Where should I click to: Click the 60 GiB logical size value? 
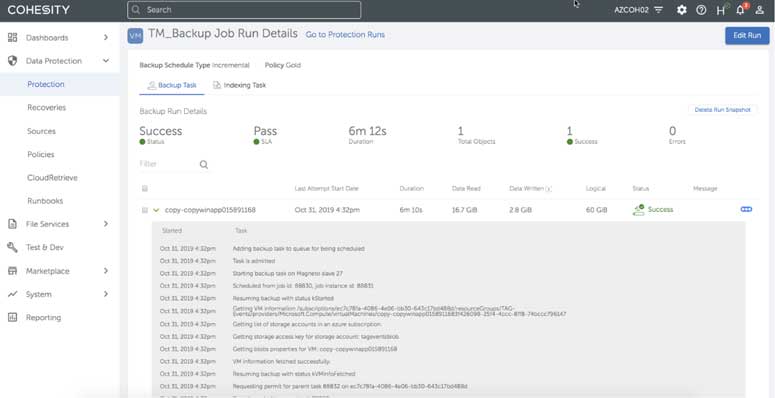click(x=597, y=210)
